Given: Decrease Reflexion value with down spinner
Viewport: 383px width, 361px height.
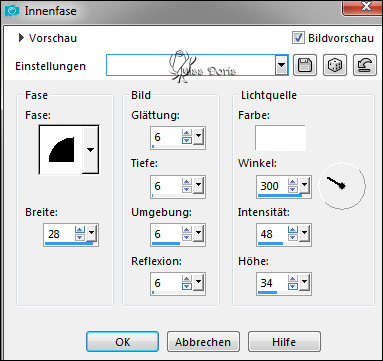Looking at the screenshot, I should 187,286.
